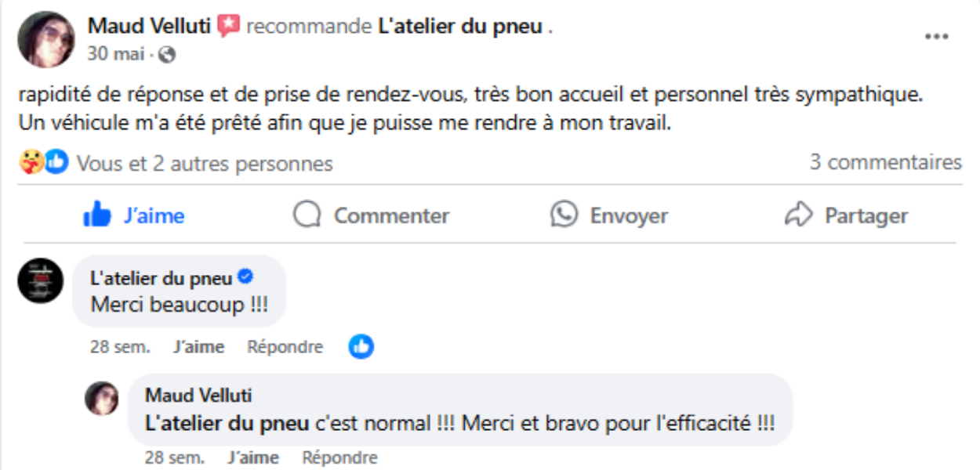980x470 pixels.
Task: Click Envoyer with WhatsApp icon
Action: [609, 215]
